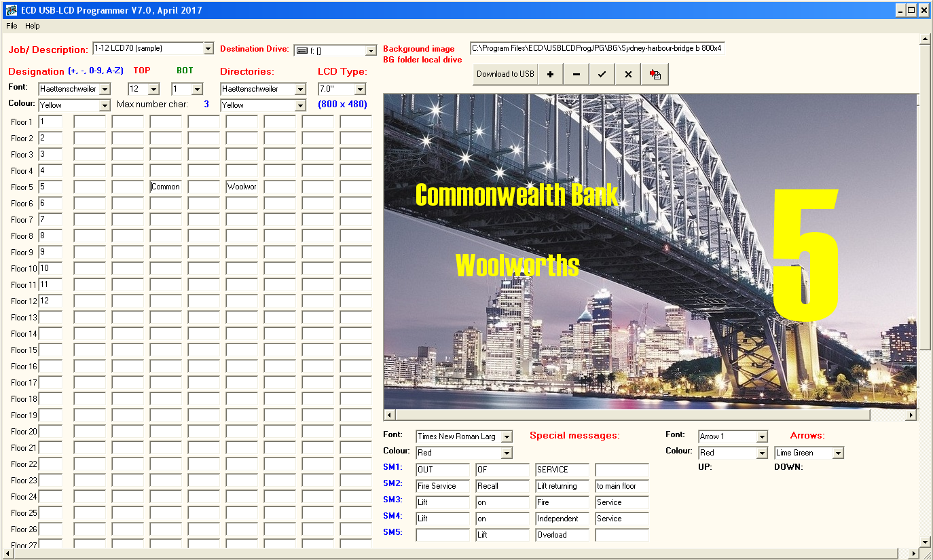Click the Floor 10 designation field
The image size is (933, 560).
[50, 269]
